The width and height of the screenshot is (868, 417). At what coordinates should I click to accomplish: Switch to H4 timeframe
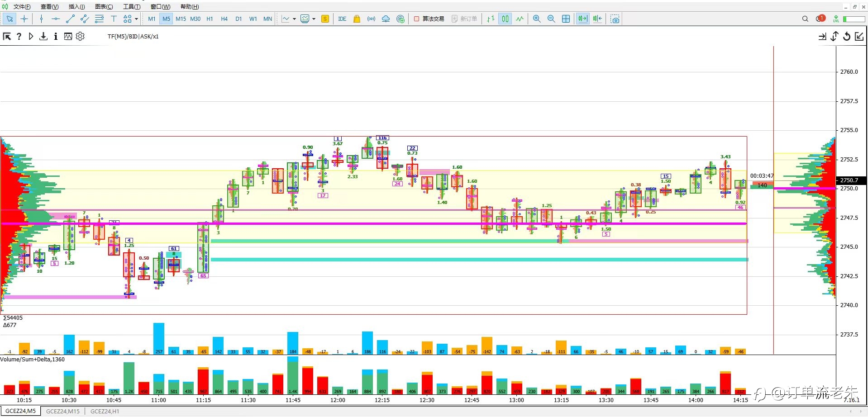click(224, 19)
